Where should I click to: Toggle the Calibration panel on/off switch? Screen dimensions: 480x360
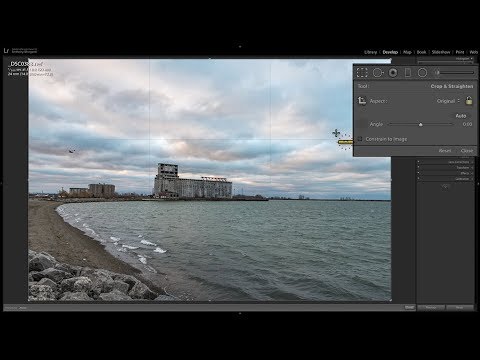(x=419, y=179)
